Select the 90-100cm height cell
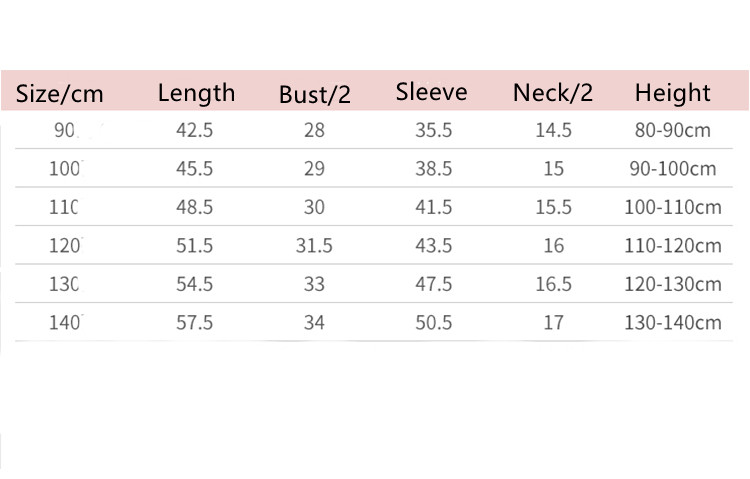This screenshot has width=750, height=479. pos(673,169)
